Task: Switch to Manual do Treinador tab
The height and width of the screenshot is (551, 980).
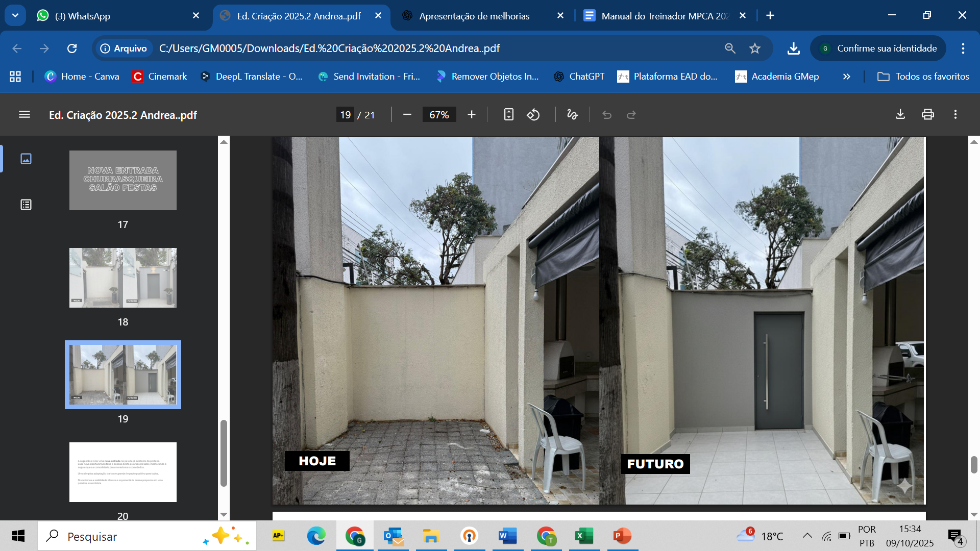Action: 665,16
